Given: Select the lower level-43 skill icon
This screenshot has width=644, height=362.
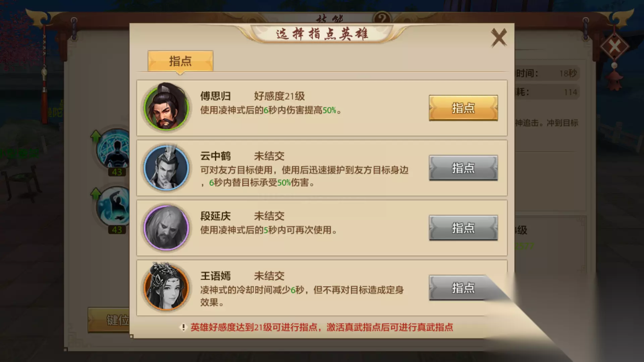Looking at the screenshot, I should [114, 206].
